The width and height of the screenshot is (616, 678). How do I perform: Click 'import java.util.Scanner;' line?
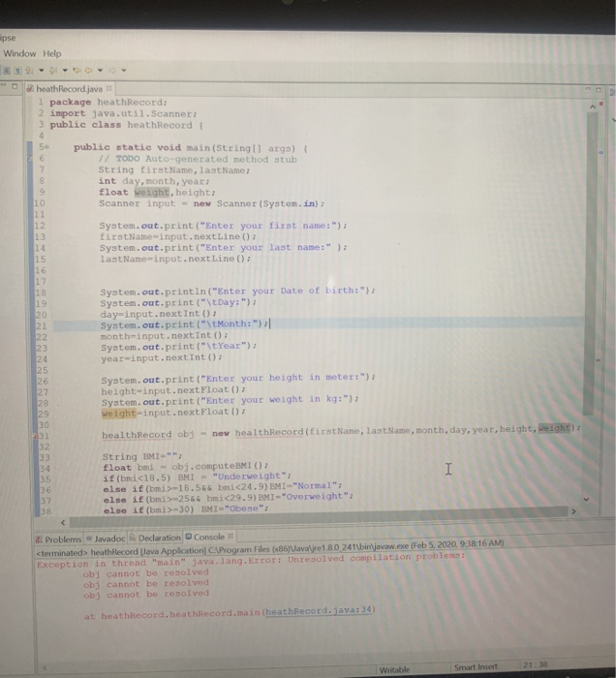[123, 113]
